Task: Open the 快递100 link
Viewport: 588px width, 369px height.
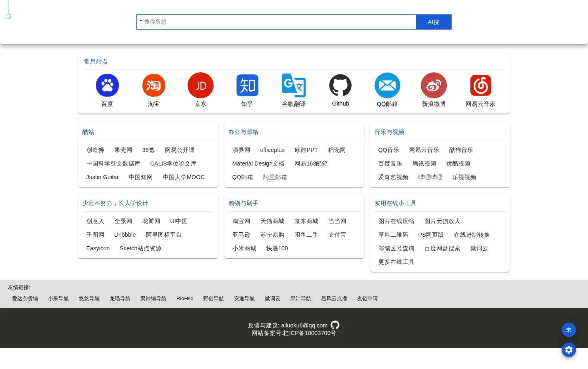Action: (277, 248)
